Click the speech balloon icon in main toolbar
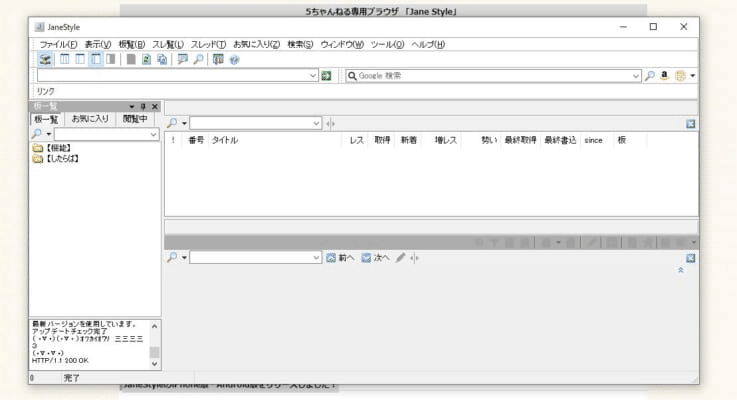Image resolution: width=737 pixels, height=400 pixels. point(182,59)
